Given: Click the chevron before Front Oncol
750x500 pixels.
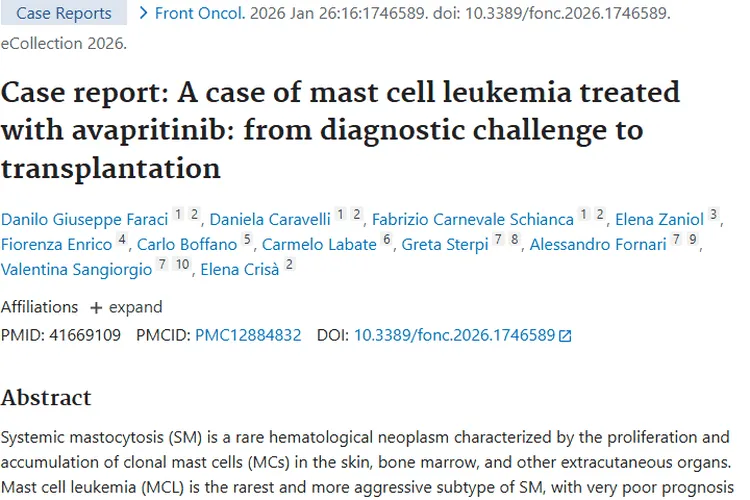Looking at the screenshot, I should (x=145, y=14).
